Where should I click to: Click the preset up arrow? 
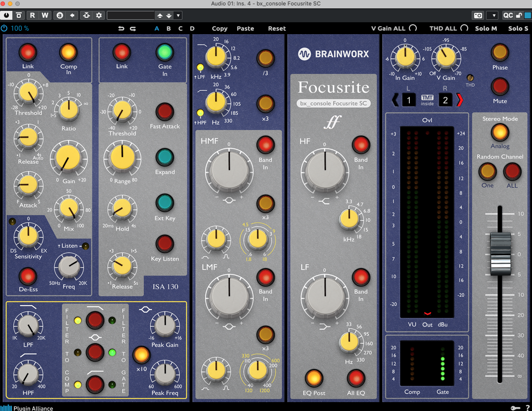pos(160,15)
